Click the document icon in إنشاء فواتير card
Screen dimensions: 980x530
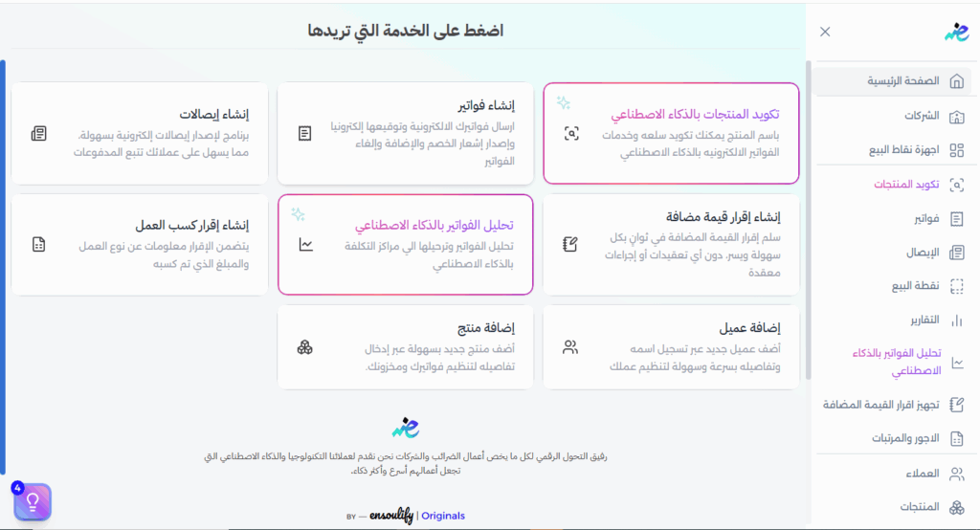(x=305, y=133)
